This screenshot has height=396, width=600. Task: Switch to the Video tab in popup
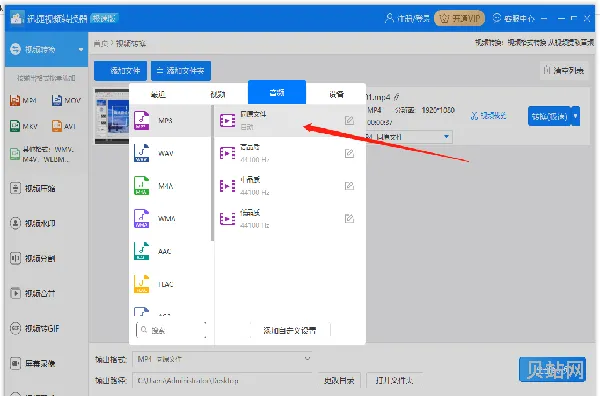[x=218, y=94]
